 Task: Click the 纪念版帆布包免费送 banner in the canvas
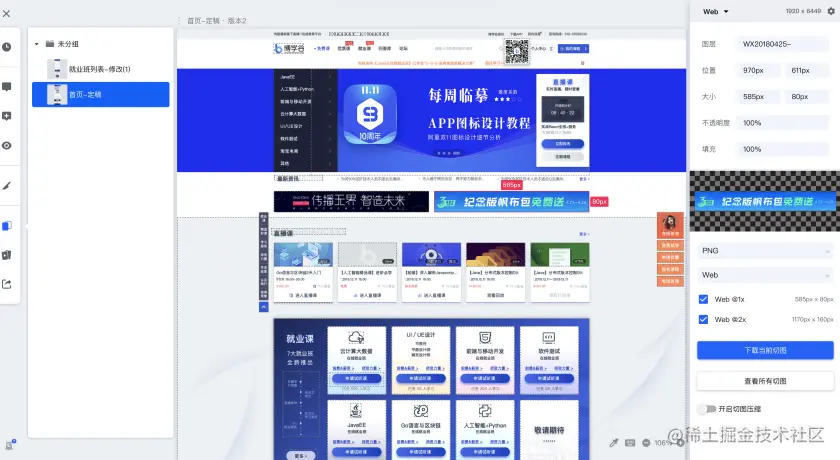coord(512,202)
